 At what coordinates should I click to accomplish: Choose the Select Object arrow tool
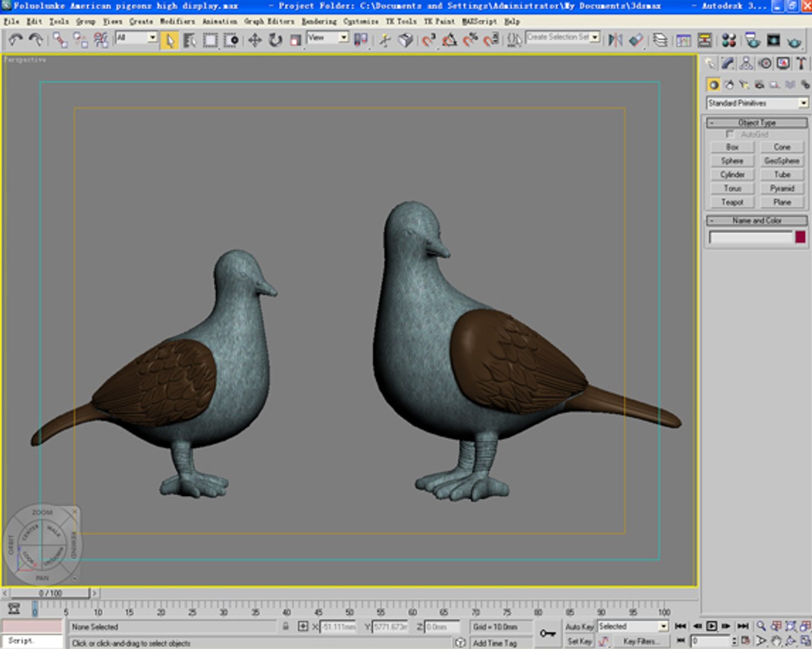point(170,40)
